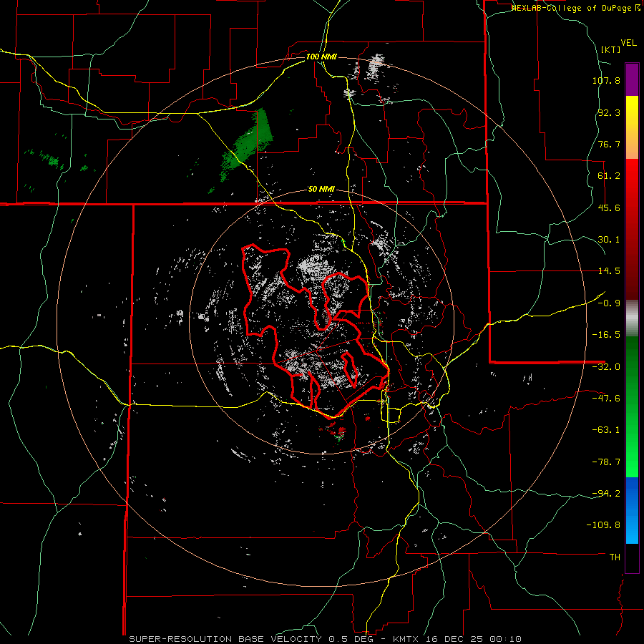Viewport: 644px width, 644px height.
Task: Click the TH threshold label
Action: [615, 557]
